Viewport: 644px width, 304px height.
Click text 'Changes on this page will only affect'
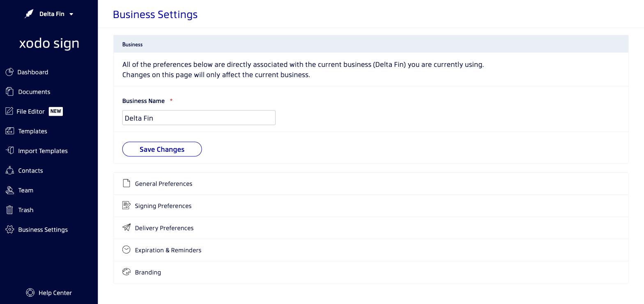pos(181,75)
